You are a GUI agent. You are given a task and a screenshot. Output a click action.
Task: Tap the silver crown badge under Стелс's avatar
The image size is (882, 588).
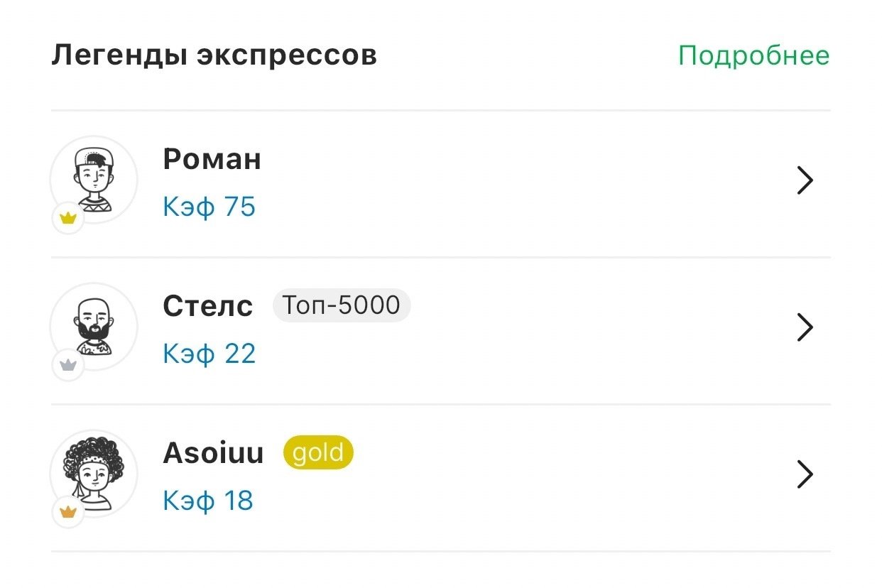coord(68,366)
